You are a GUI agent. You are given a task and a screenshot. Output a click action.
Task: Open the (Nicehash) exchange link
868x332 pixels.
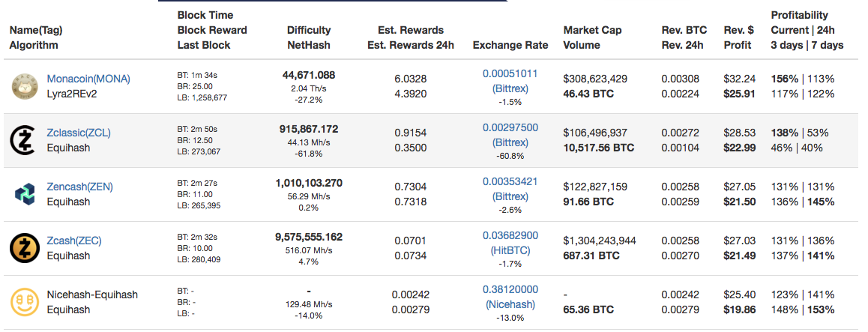point(510,304)
